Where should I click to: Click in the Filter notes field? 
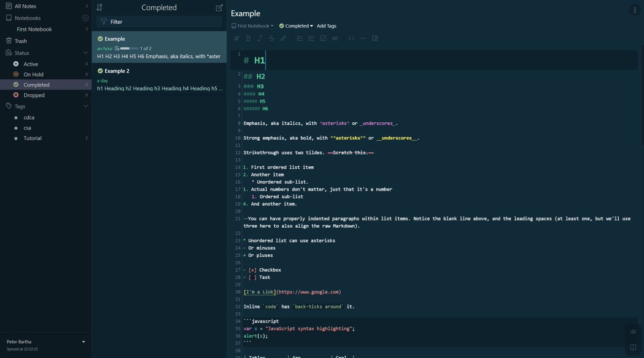pyautogui.click(x=159, y=22)
